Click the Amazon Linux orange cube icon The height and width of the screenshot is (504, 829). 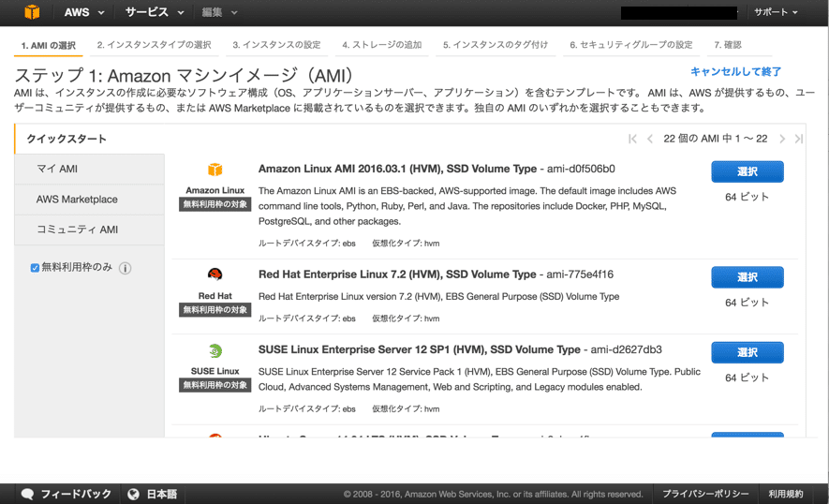point(215,170)
